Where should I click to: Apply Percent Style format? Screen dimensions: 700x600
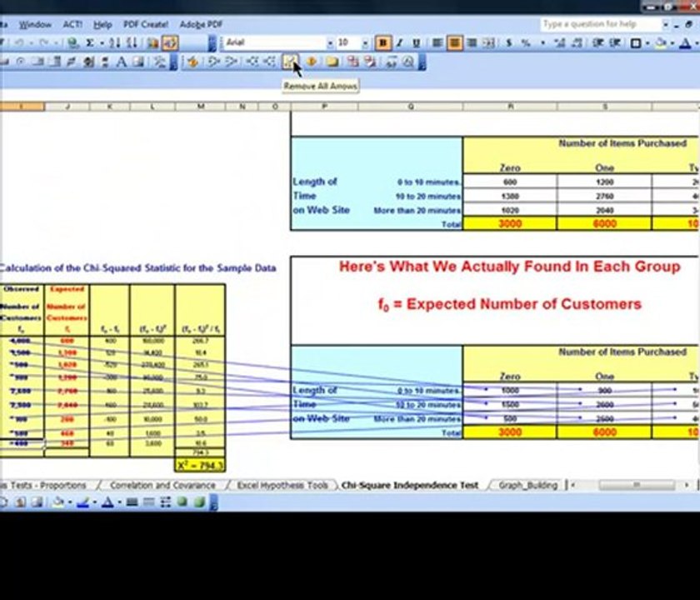(x=526, y=42)
